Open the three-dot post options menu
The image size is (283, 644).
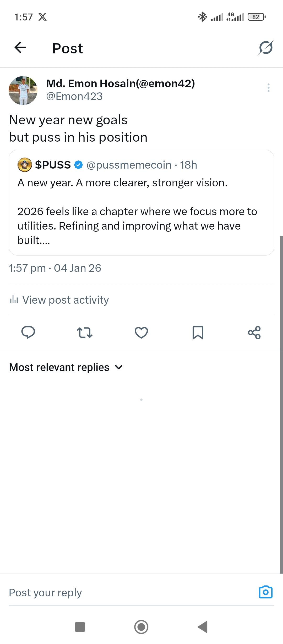point(268,88)
